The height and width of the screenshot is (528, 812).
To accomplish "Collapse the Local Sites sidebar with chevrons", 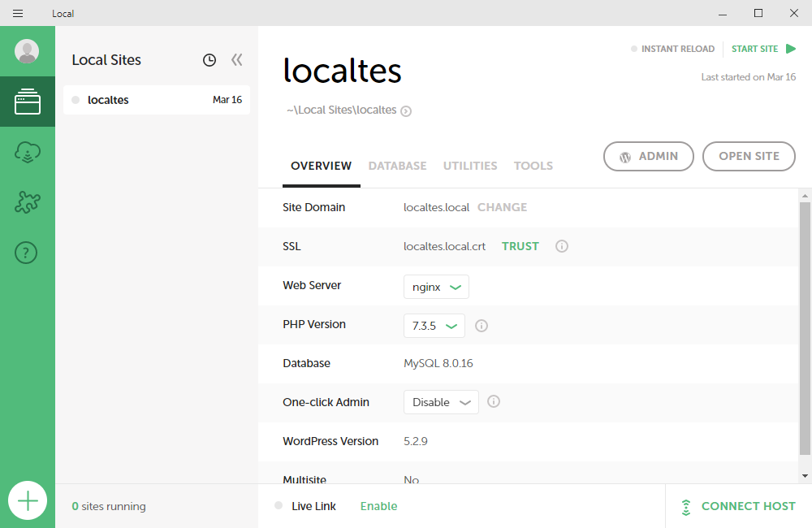I will (236, 60).
